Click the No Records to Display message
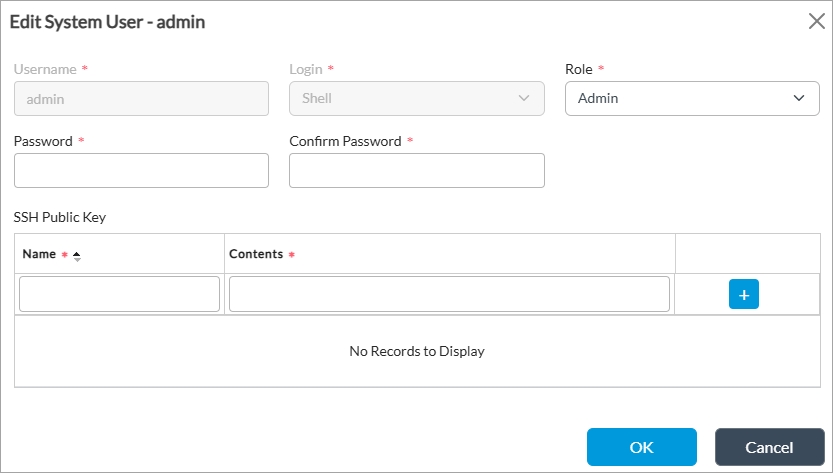The width and height of the screenshot is (833, 473). pos(416,351)
